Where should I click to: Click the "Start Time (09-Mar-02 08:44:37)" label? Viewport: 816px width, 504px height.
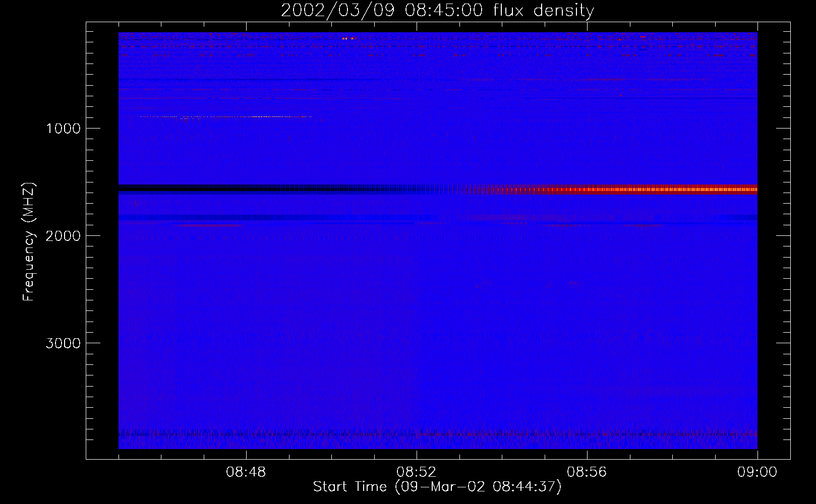tap(437, 487)
